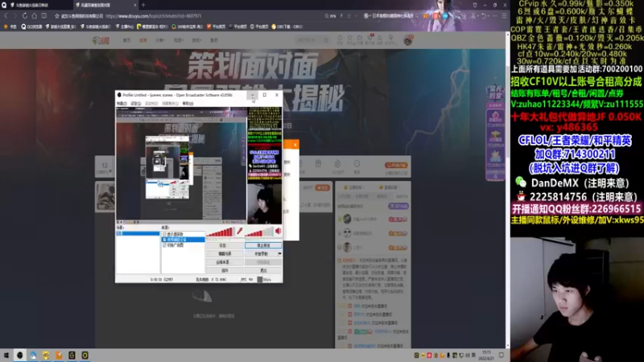
Task: Open the OBS recording dropdown arrow
Action: coord(279,253)
